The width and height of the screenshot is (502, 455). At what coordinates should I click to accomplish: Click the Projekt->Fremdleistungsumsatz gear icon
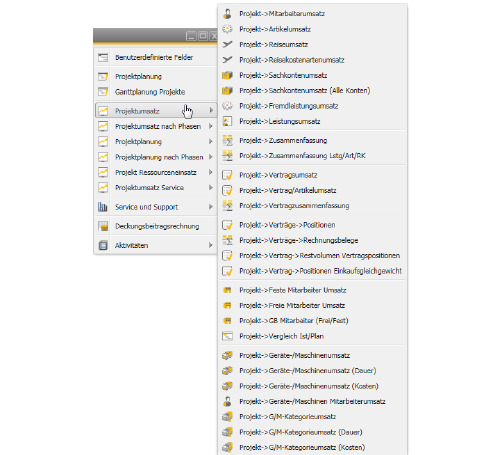tap(227, 106)
